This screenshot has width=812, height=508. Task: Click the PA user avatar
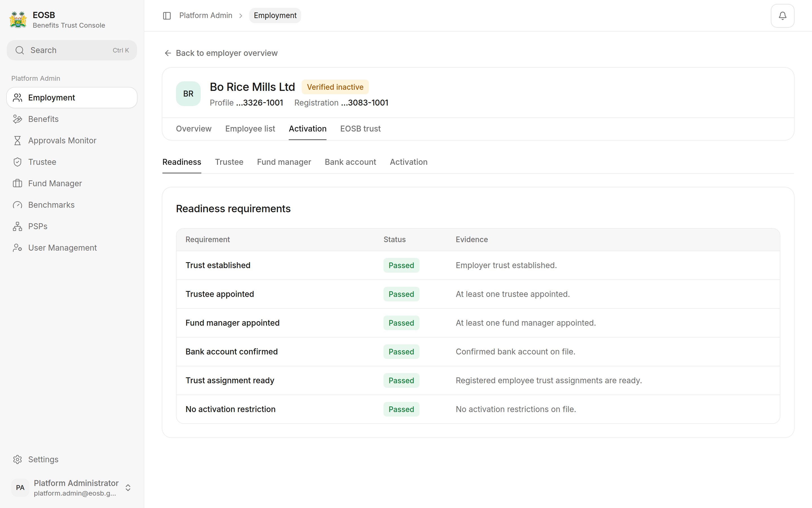(x=20, y=487)
